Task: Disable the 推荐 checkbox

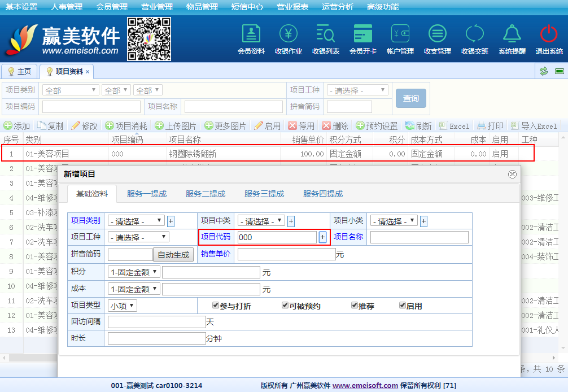Action: (x=354, y=306)
